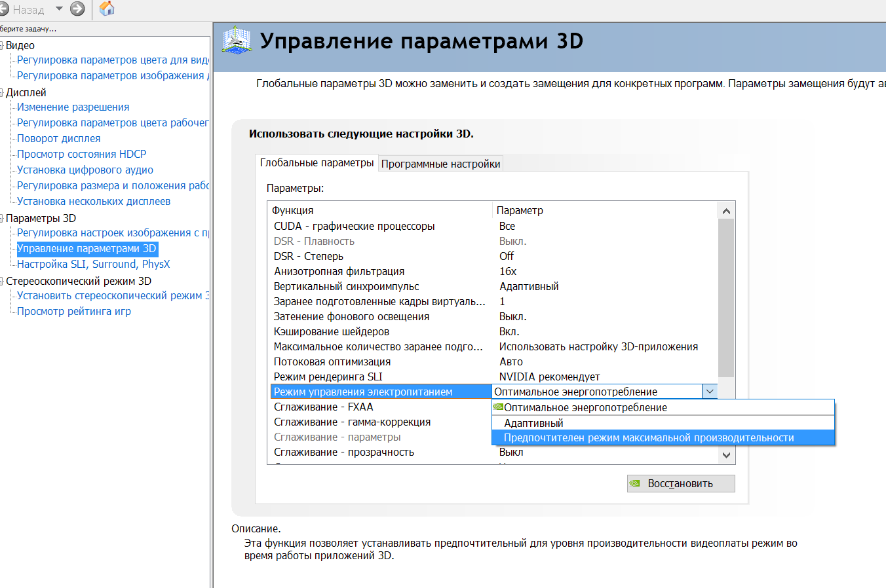The height and width of the screenshot is (588, 886).
Task: Open the Home icon in toolbar
Action: (107, 9)
